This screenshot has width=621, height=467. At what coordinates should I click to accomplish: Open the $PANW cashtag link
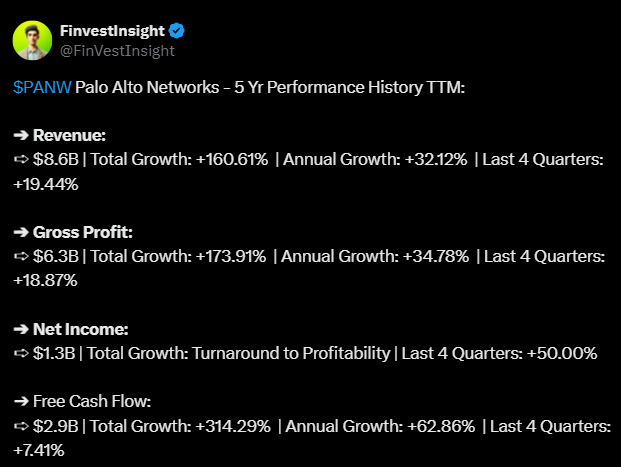[x=42, y=88]
